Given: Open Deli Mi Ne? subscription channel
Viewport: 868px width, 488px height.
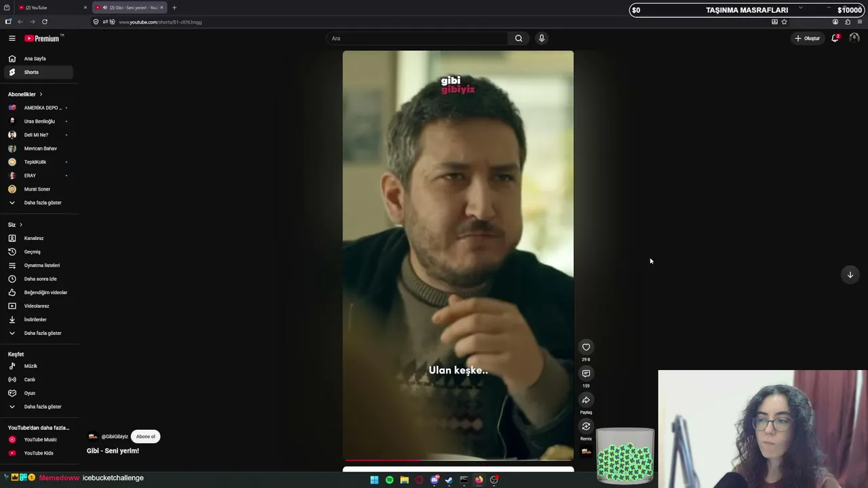Looking at the screenshot, I should (x=38, y=135).
